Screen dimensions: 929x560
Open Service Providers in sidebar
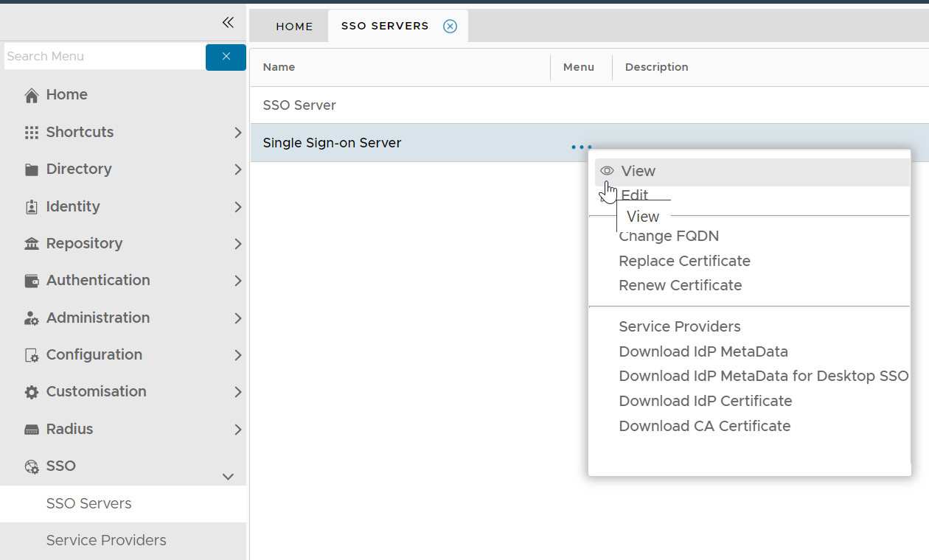coord(106,540)
